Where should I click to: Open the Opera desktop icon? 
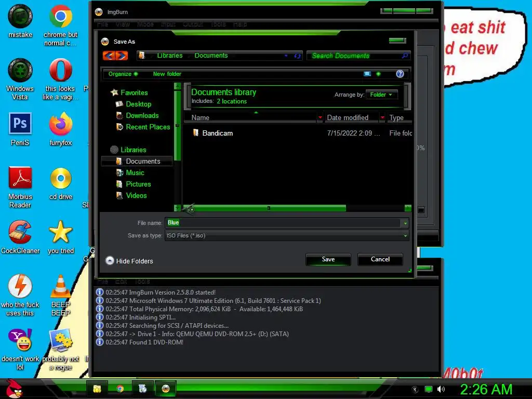pyautogui.click(x=60, y=79)
